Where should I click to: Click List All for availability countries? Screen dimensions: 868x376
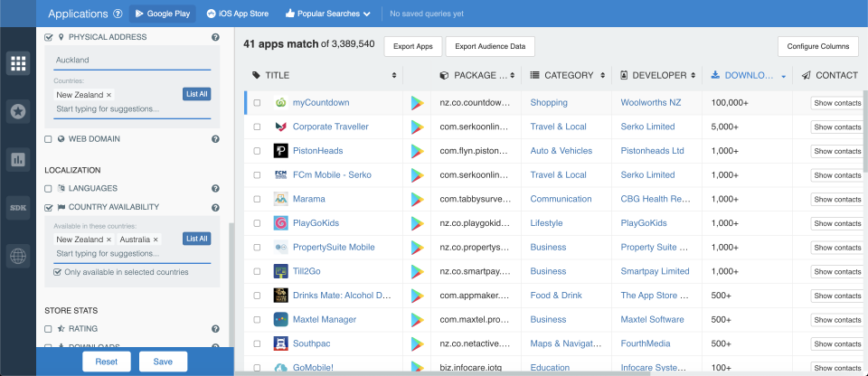(x=196, y=239)
